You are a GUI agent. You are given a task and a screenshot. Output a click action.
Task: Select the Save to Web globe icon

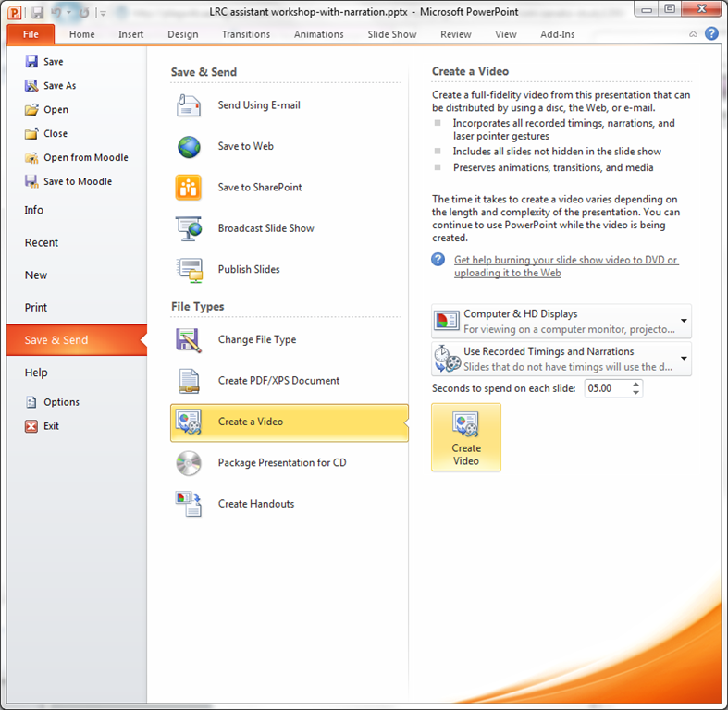189,147
